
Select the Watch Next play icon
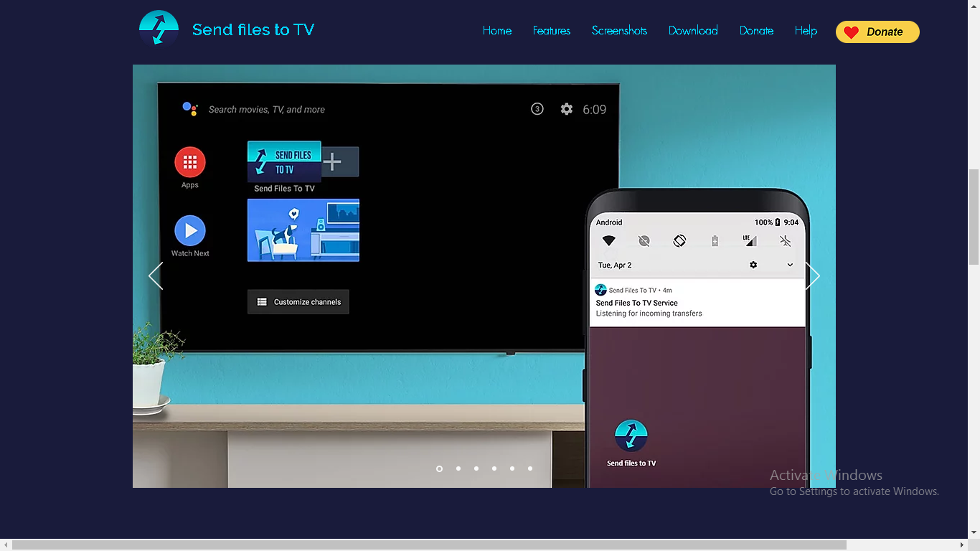[x=189, y=230]
